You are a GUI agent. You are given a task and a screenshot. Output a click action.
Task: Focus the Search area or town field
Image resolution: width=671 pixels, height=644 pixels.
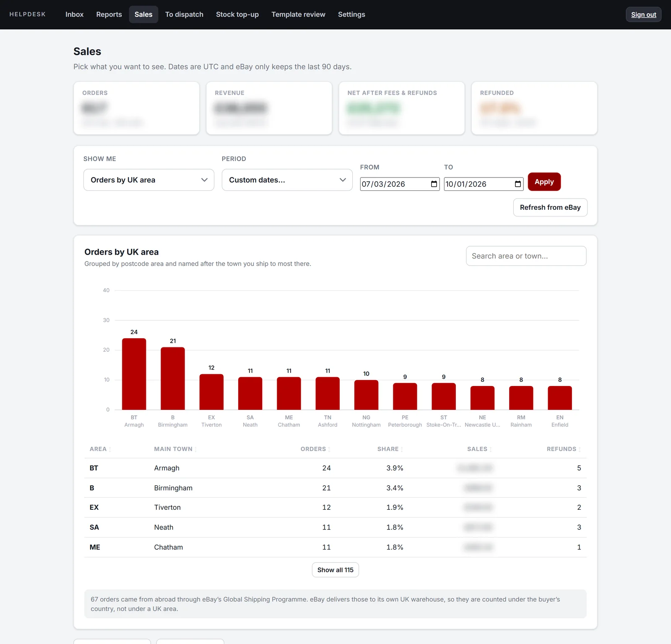pyautogui.click(x=526, y=256)
